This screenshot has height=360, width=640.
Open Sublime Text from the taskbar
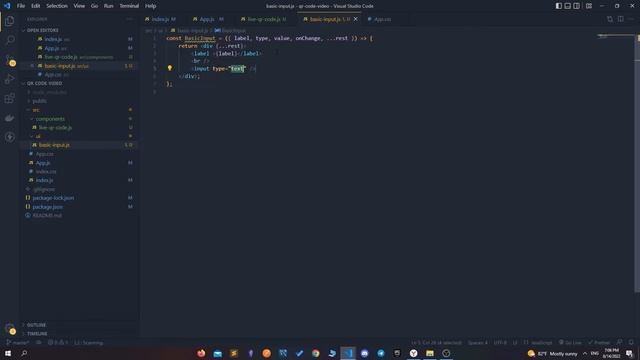tap(234, 353)
